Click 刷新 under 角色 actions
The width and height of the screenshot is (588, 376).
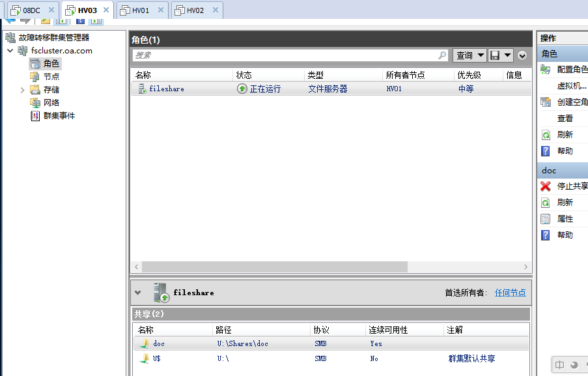coord(564,135)
